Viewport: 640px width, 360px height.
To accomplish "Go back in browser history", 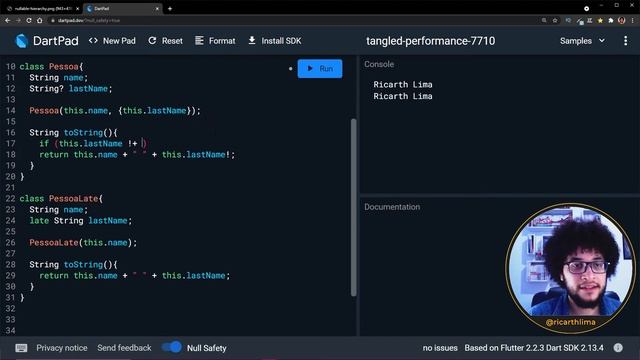I will click(8, 20).
